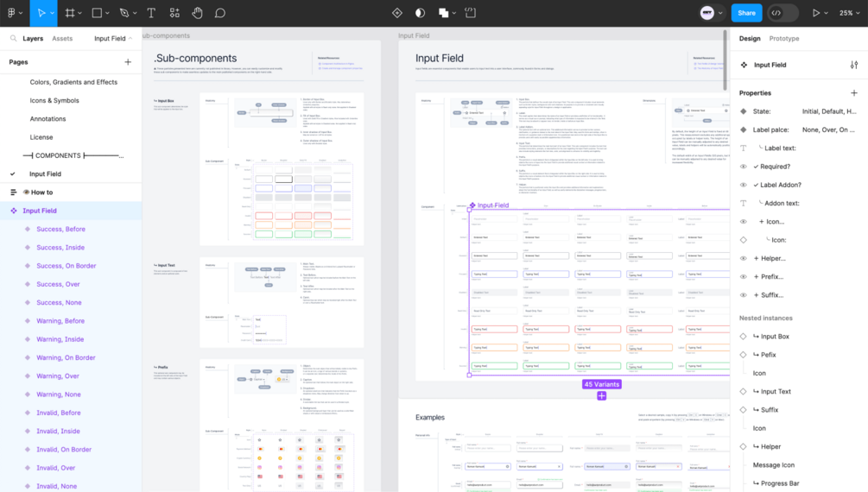Open the Resources tool
This screenshot has width=868, height=492.
pos(174,13)
